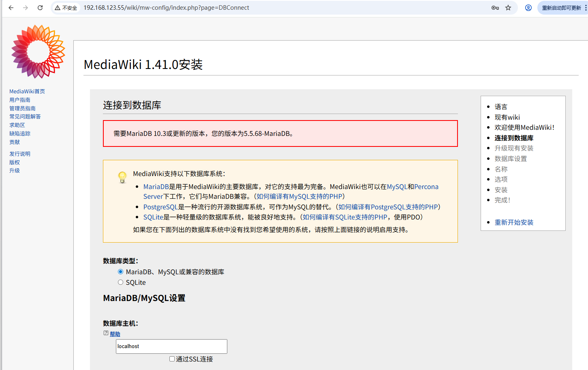Click the 完成! step in the list
Viewport: 588px width, 370px height.
[x=502, y=200]
